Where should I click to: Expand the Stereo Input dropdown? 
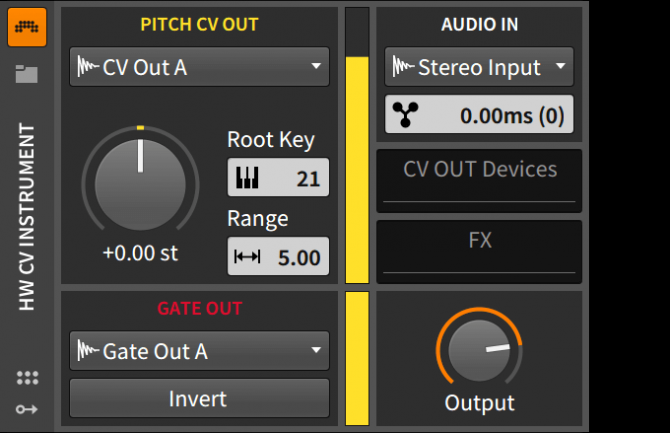[x=479, y=68]
